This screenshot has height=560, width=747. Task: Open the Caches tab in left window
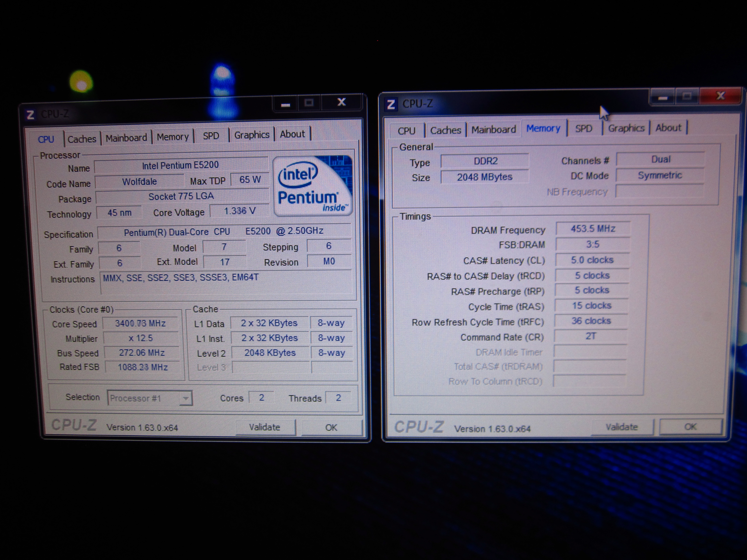82,139
